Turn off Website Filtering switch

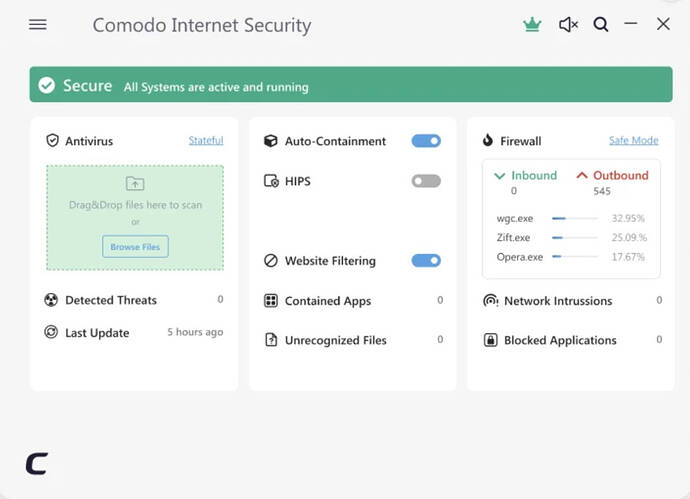click(426, 261)
